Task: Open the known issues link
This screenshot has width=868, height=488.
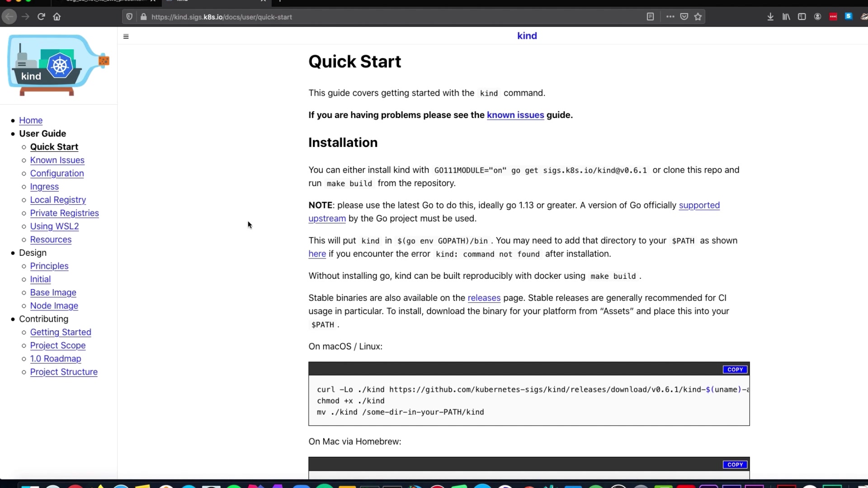Action: click(515, 115)
